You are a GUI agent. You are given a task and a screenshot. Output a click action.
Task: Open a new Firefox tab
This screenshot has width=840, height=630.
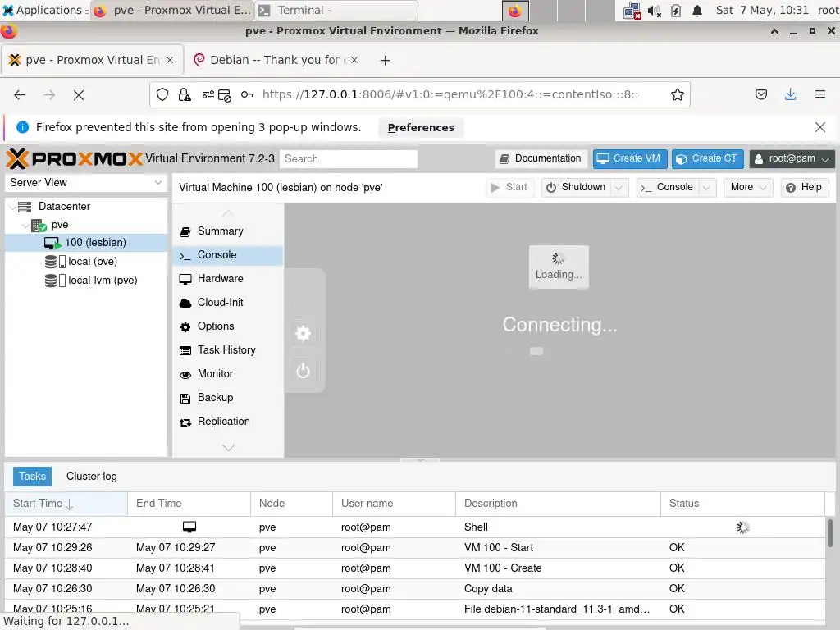(386, 61)
